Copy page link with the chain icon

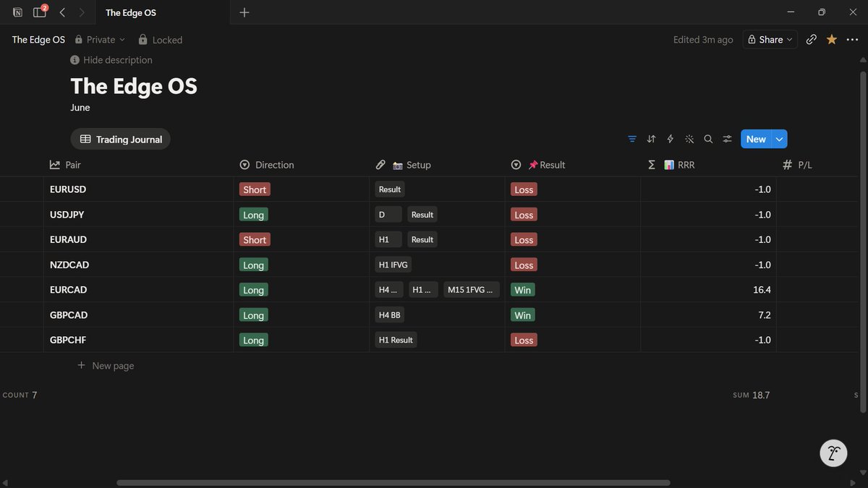pyautogui.click(x=812, y=40)
